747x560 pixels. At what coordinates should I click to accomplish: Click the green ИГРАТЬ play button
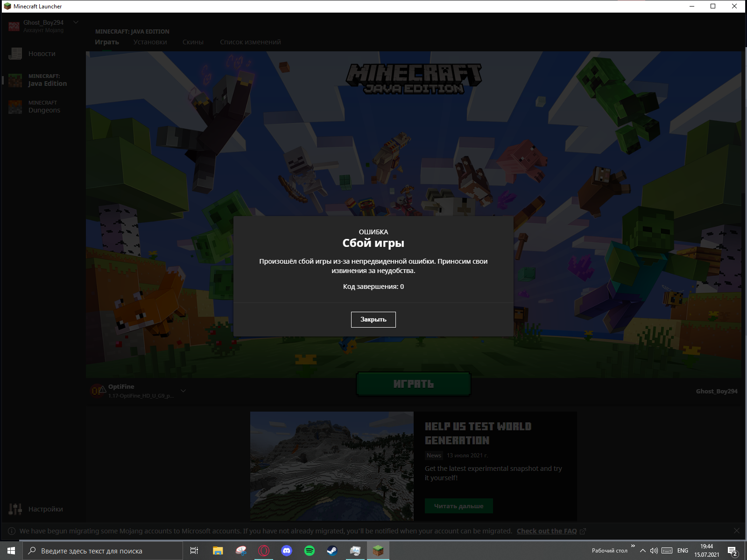pyautogui.click(x=414, y=384)
